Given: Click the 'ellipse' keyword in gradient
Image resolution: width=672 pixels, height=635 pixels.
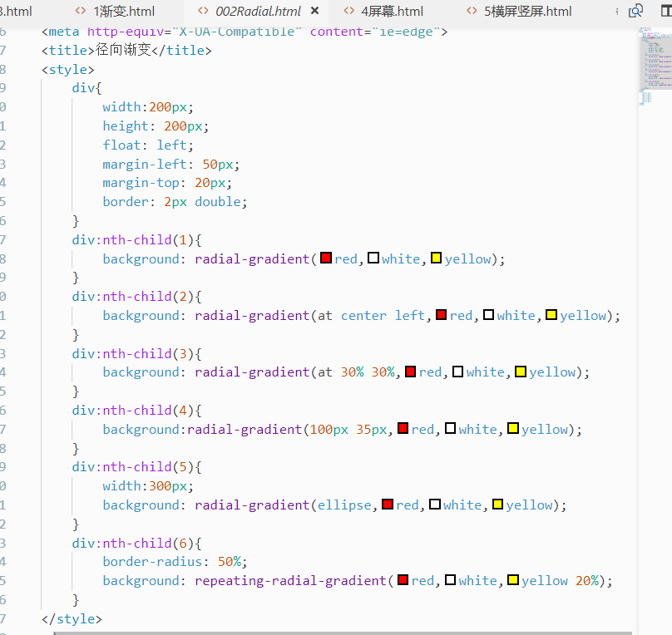Looking at the screenshot, I should tap(344, 505).
